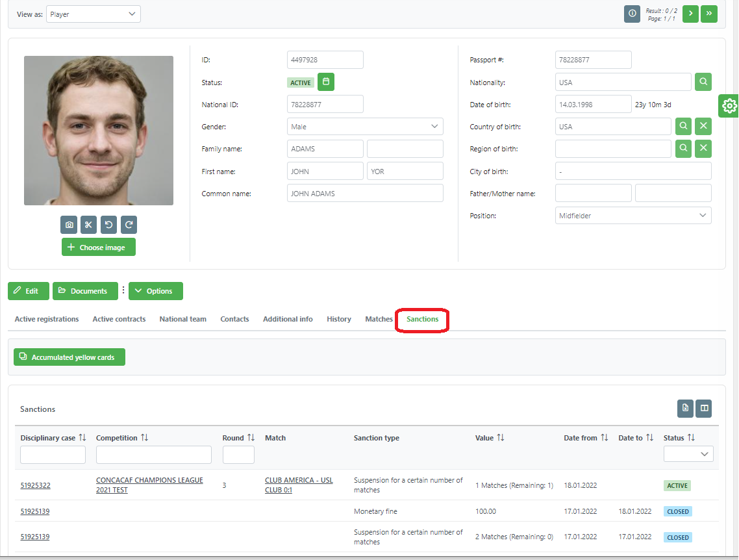The image size is (739, 560).
Task: Rotate photo counterclockwise icon
Action: [108, 225]
